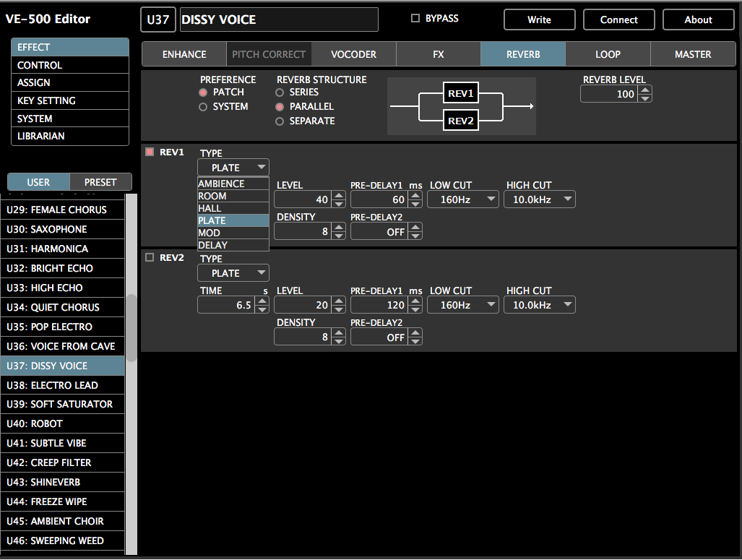Open the REV2 TYPE dropdown

[x=233, y=272]
